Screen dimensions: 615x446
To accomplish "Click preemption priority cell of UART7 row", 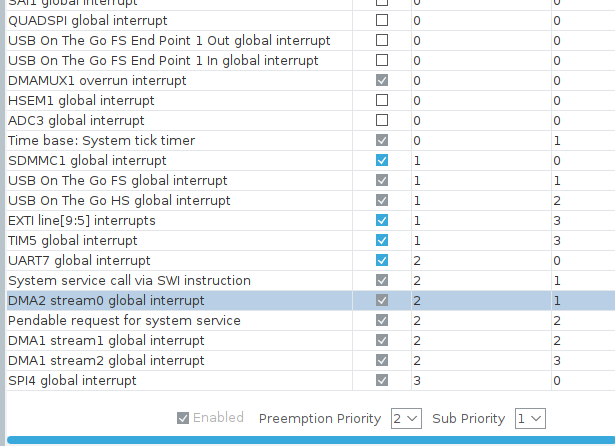I will click(481, 260).
